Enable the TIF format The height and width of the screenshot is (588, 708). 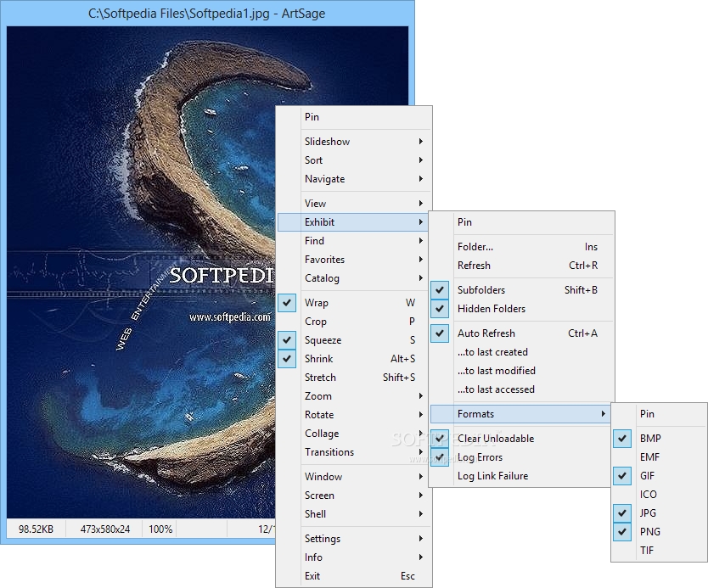pyautogui.click(x=659, y=551)
